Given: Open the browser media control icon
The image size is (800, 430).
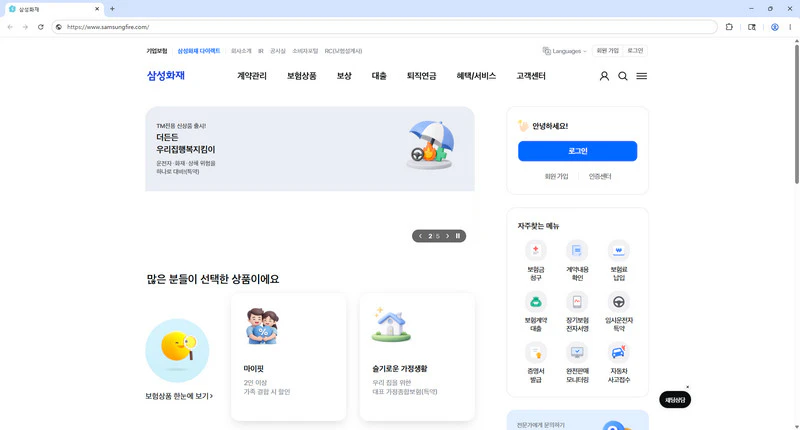Looking at the screenshot, I should tap(752, 27).
